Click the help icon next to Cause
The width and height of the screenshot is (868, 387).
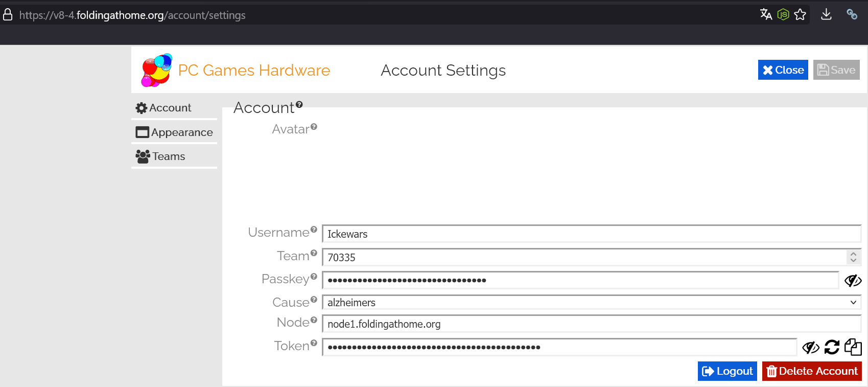click(x=314, y=300)
